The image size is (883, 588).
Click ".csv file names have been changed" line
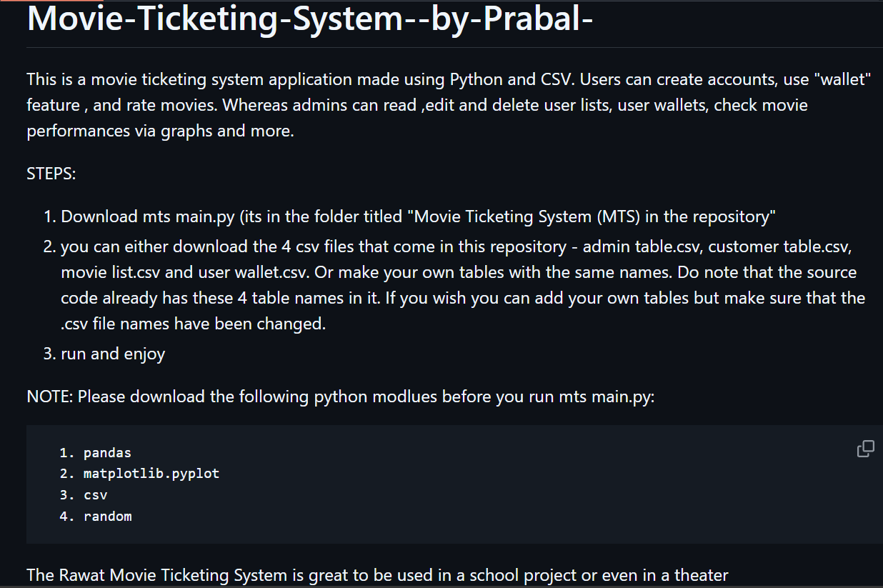coord(193,324)
